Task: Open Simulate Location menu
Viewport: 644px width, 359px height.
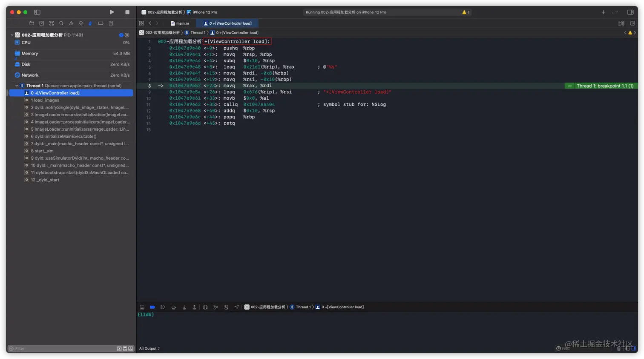Action: 237,307
